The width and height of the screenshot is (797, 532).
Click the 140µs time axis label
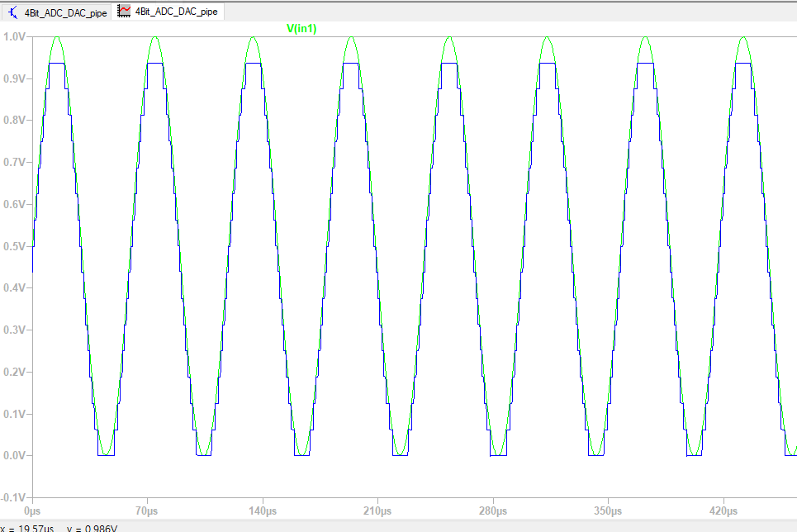(x=263, y=511)
